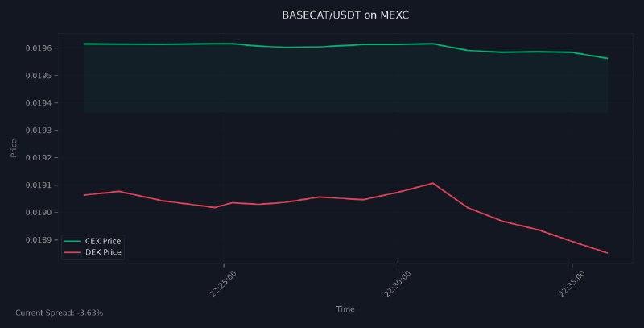The height and width of the screenshot is (328, 644).
Task: Click the DEX price peak on red line
Action: [x=432, y=183]
